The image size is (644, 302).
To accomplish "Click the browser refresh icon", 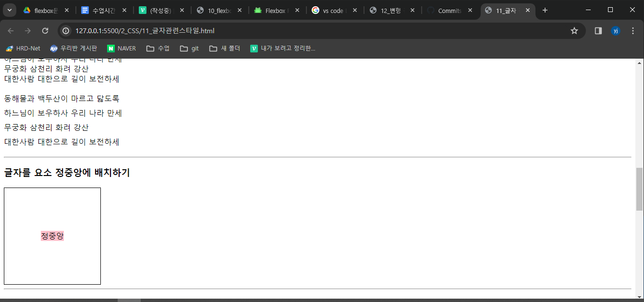I will coord(45,30).
